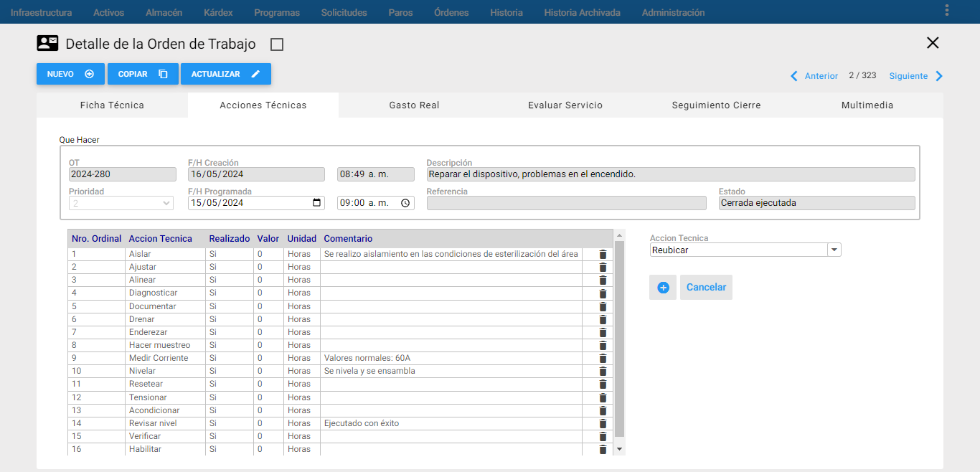This screenshot has width=980, height=472.
Task: Click the scrollbar up arrow of actions table
Action: [620, 235]
